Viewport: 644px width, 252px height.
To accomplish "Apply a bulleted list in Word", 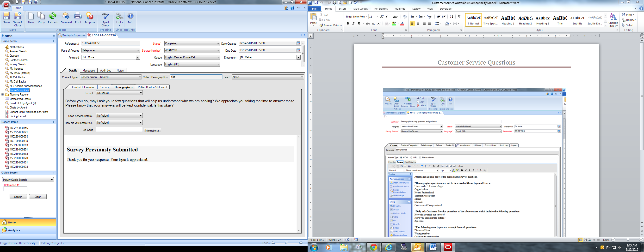I will tap(412, 17).
